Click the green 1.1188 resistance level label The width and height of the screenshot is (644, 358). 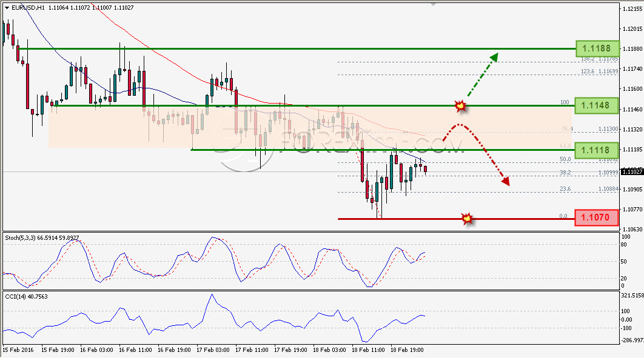pyautogui.click(x=597, y=49)
